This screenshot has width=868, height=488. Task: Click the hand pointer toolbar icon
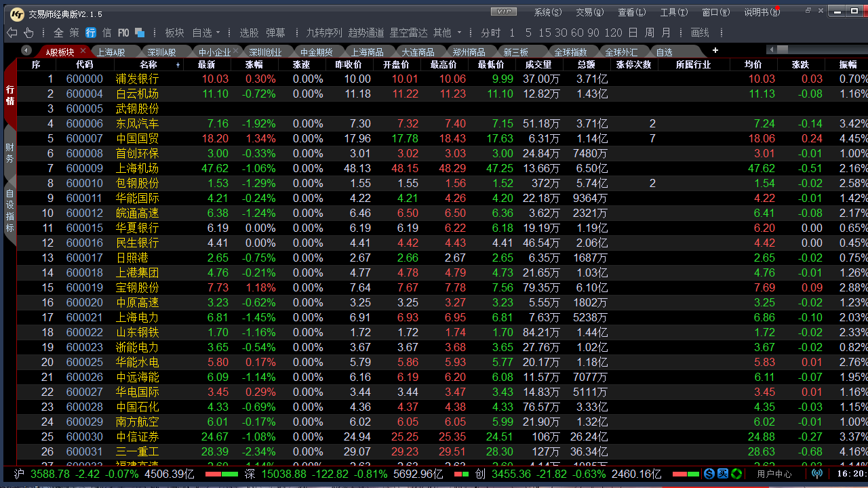[28, 33]
